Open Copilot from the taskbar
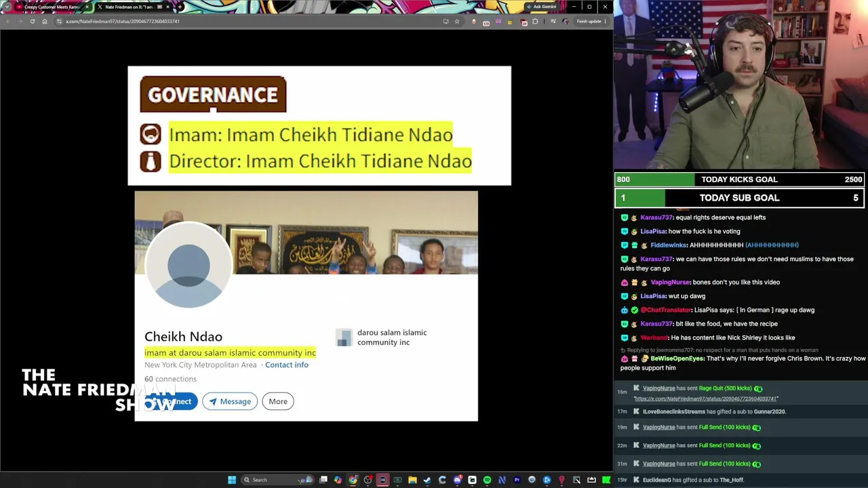This screenshot has width=868, height=488. [x=338, y=480]
